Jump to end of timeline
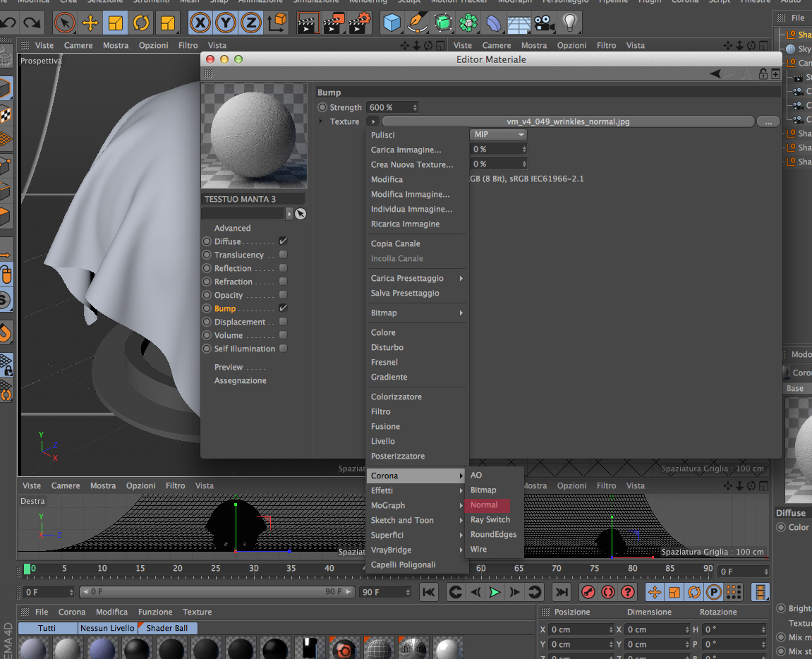Viewport: 812px width, 659px height. [x=561, y=592]
